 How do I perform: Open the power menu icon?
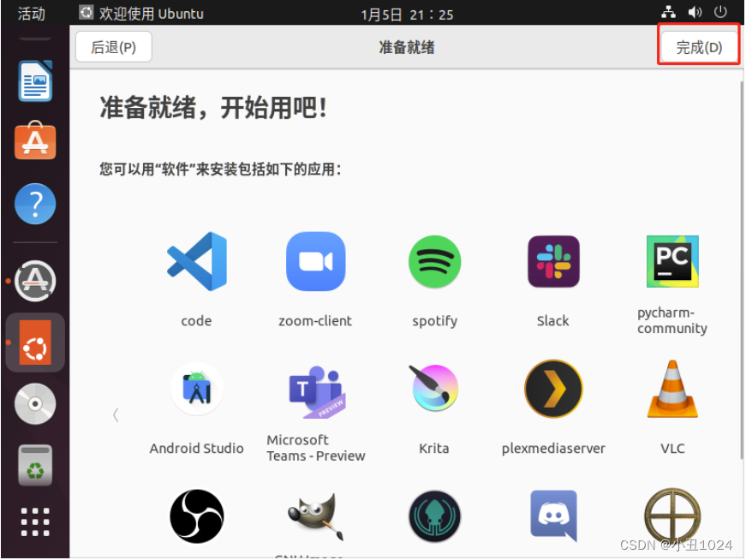pos(720,12)
